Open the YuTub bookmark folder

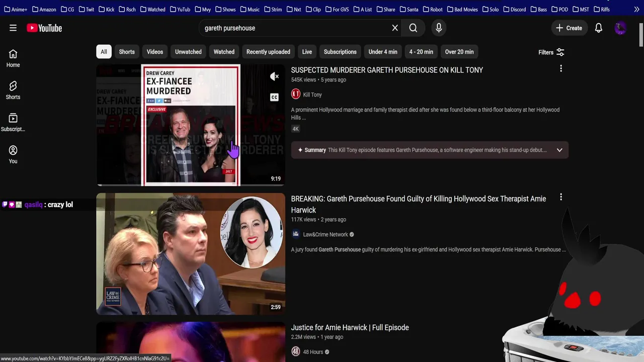(180, 9)
